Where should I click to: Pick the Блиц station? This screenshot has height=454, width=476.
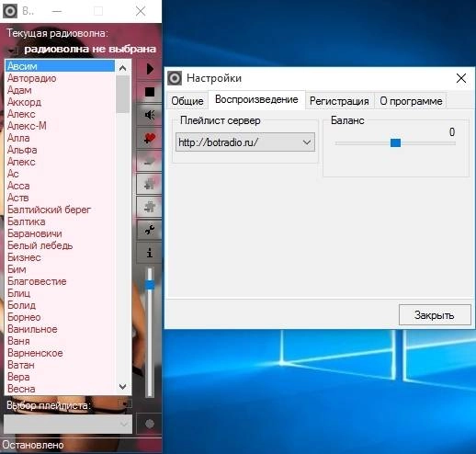pos(60,293)
